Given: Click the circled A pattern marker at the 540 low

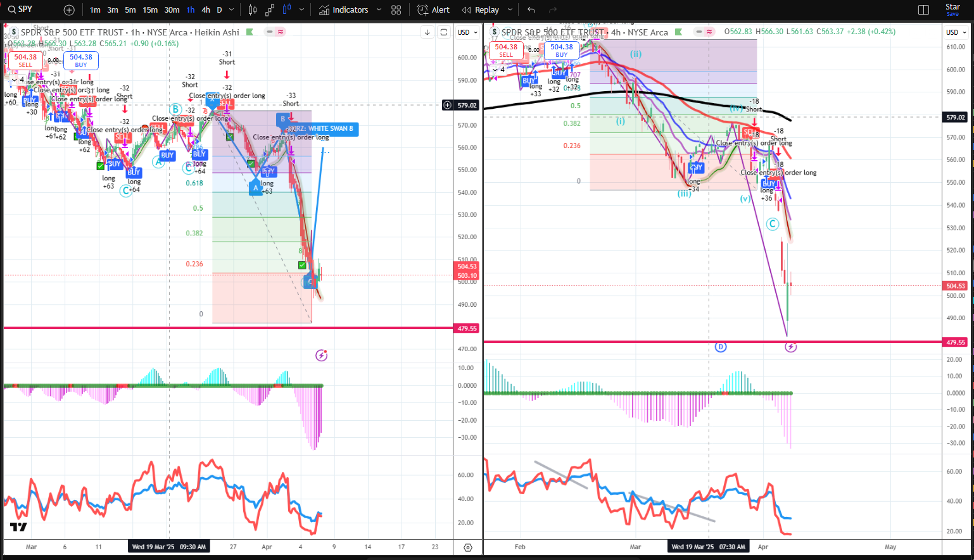Looking at the screenshot, I should pyautogui.click(x=256, y=188).
